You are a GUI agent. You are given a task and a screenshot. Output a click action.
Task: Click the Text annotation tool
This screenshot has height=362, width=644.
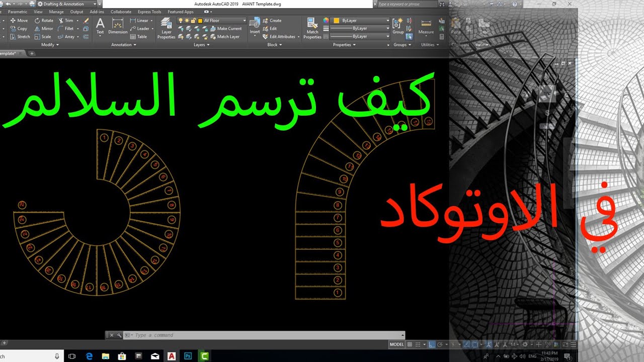point(100,26)
